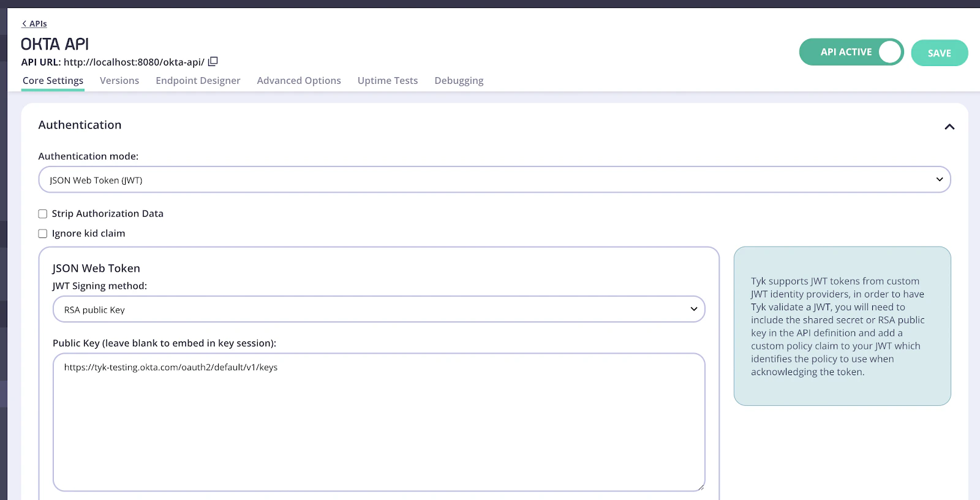Viewport: 980px width, 500px height.
Task: Click the OKTA API page title
Action: pos(55,44)
